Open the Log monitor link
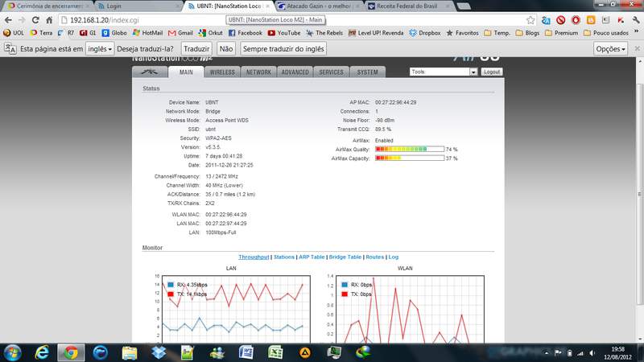The width and height of the screenshot is (644, 362). [x=393, y=257]
